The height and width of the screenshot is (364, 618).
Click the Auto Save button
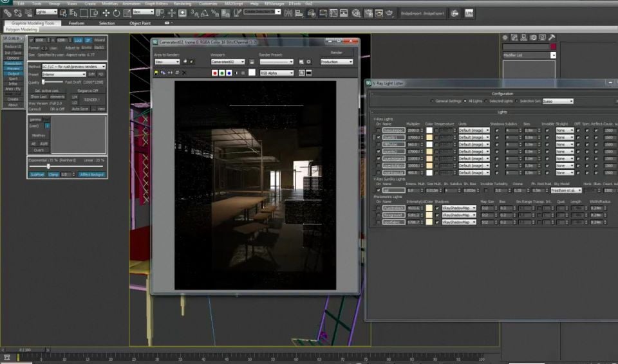coord(80,109)
